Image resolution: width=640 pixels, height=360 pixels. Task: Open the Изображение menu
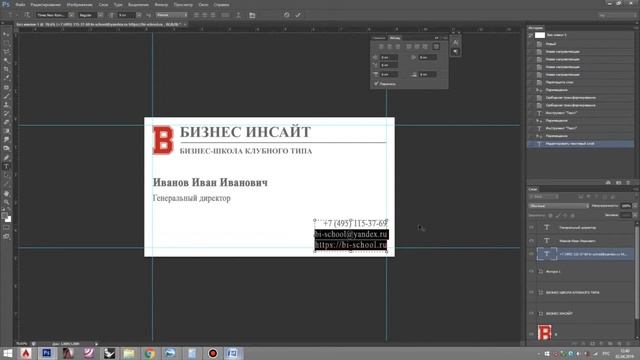point(79,4)
